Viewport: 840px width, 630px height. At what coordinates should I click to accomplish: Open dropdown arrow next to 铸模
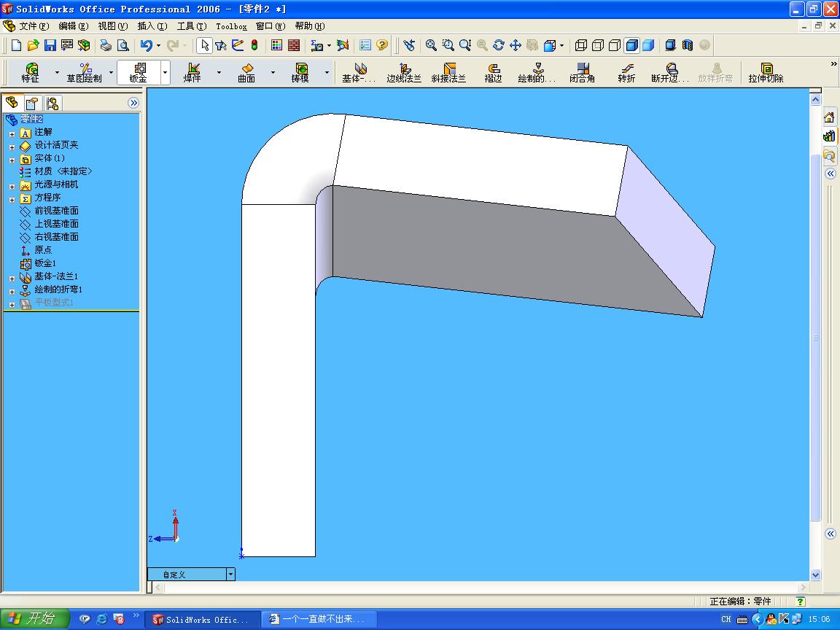click(327, 72)
